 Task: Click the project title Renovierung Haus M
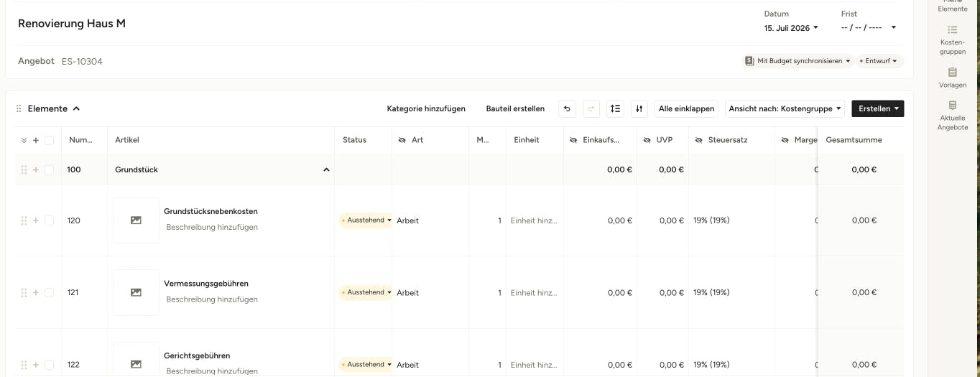click(x=72, y=23)
